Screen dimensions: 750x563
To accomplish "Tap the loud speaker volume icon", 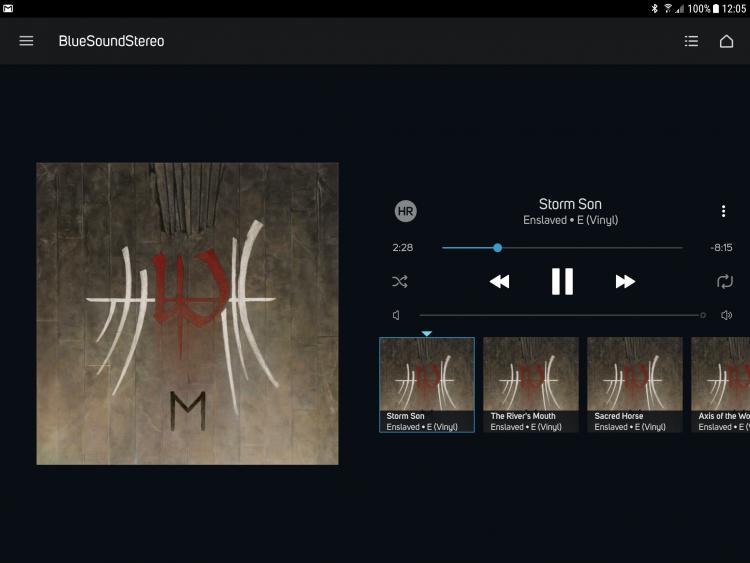I will tap(726, 315).
